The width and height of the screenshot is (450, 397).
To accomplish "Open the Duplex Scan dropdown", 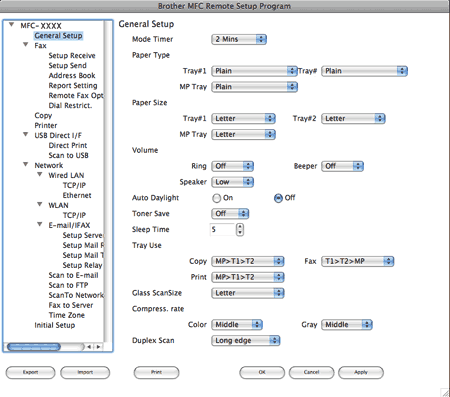I will coord(246,341).
